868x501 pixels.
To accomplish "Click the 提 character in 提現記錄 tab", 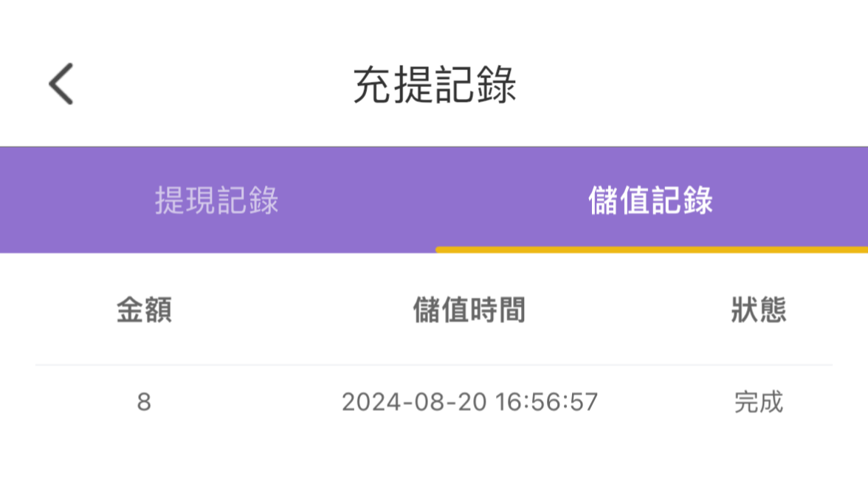I will 170,201.
